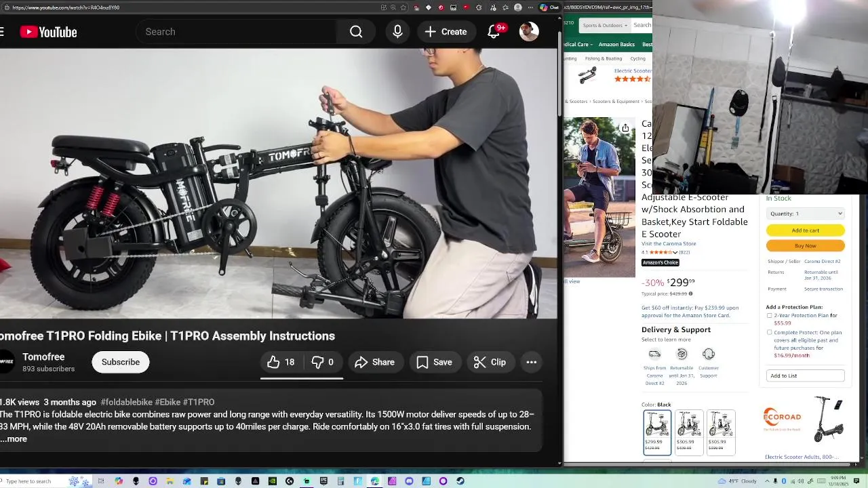Click the Tomofree video player
Screen dimensions: 868x488
pyautogui.click(x=279, y=183)
